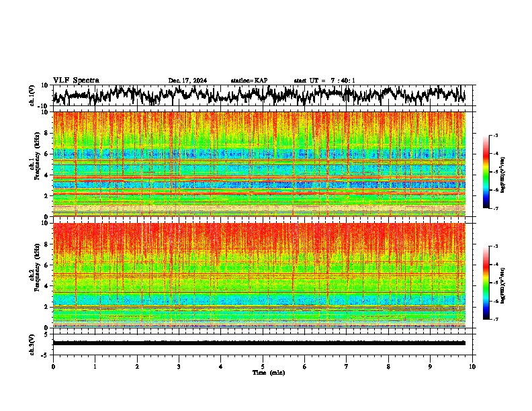
Task: Click the ch.1 spectrogram "2" kHz tick label
Action: click(46, 196)
